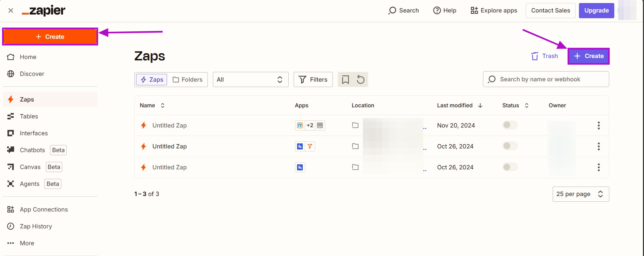This screenshot has height=256, width=644.
Task: Open the All dropdown filter
Action: [x=250, y=80]
